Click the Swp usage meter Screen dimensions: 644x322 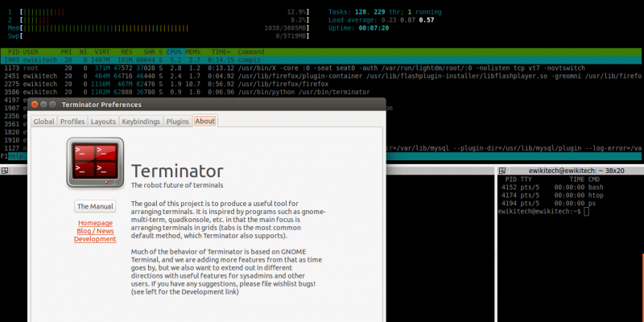pos(158,36)
